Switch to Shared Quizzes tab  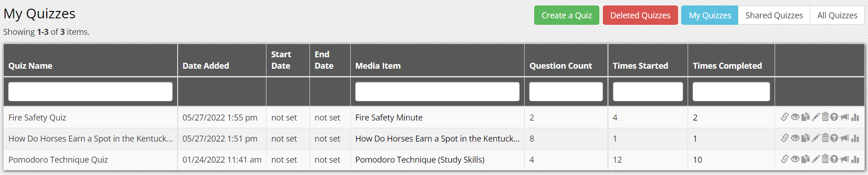(774, 15)
